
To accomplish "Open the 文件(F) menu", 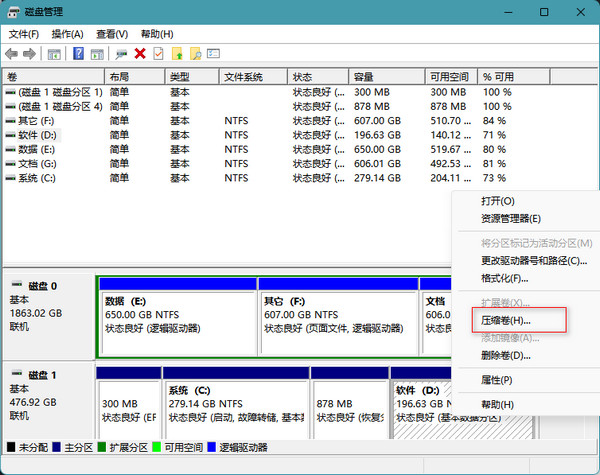I will 24,34.
